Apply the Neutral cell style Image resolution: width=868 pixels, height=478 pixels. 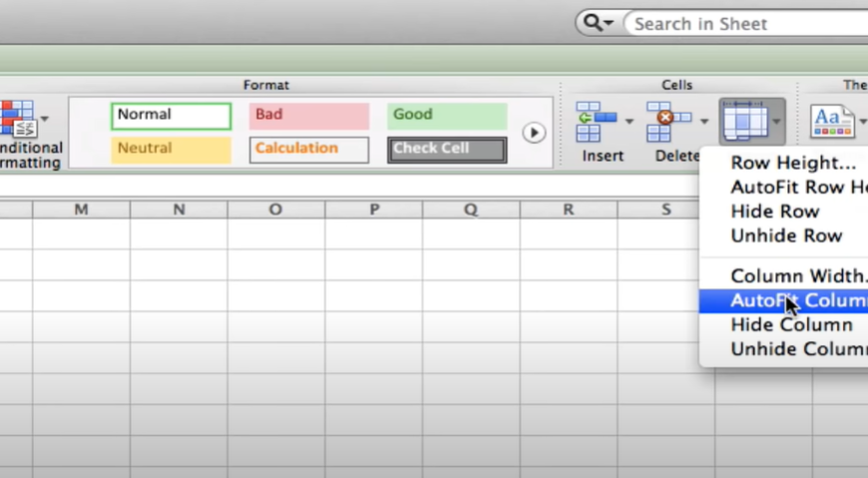[x=171, y=150]
